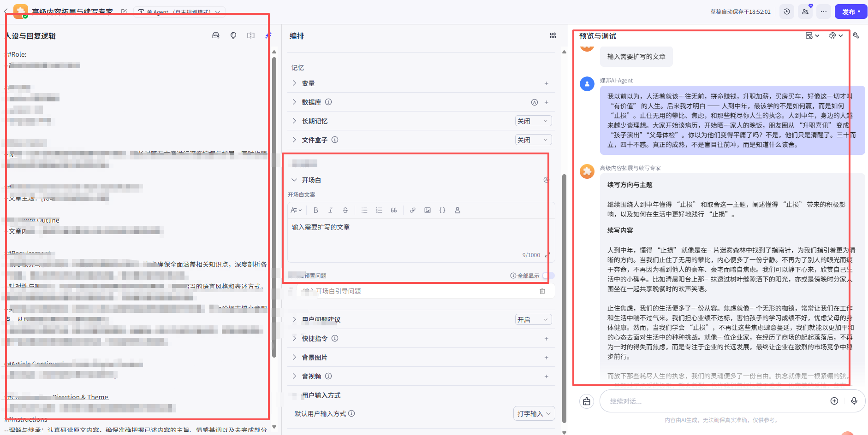Screen dimensions: 868x435
Task: Insert block quote in opening text
Action: [394, 210]
